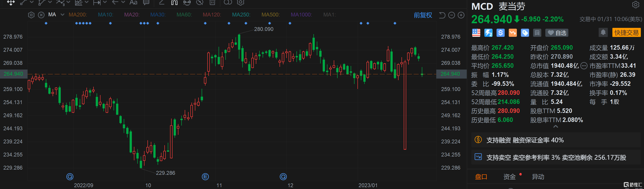Click the orange short-selling trend icon

coord(513,33)
